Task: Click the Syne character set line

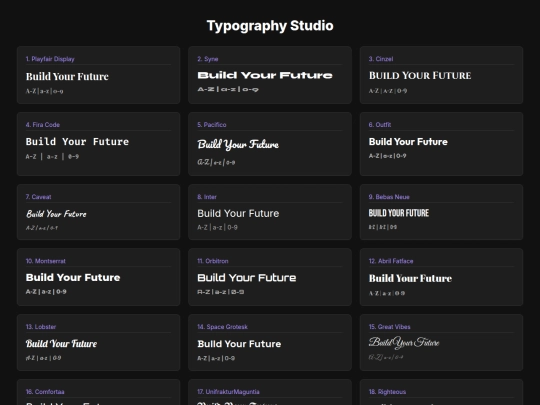Action: point(228,89)
